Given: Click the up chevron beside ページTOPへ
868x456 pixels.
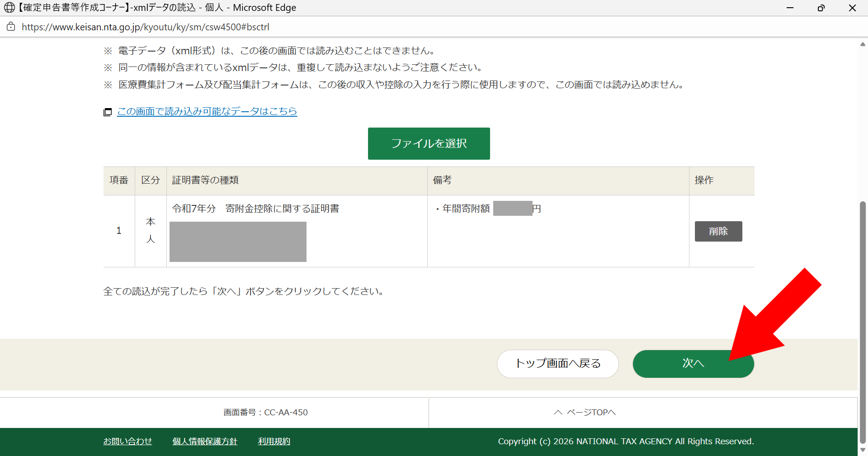Looking at the screenshot, I should (558, 412).
